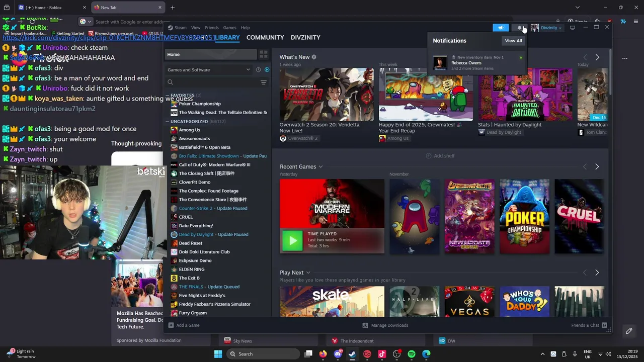
Task: Toggle the ready-to-play filter icon
Action: point(267,70)
